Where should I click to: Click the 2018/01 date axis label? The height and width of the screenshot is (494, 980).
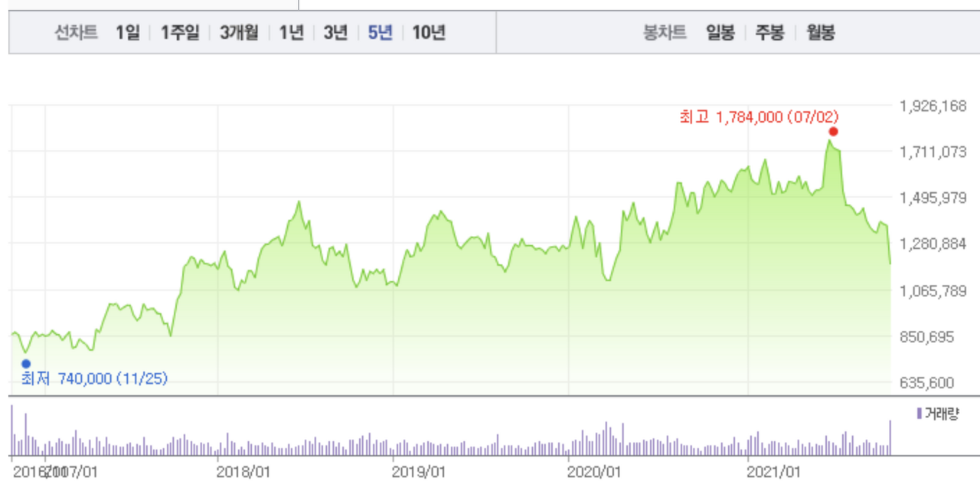point(243,472)
